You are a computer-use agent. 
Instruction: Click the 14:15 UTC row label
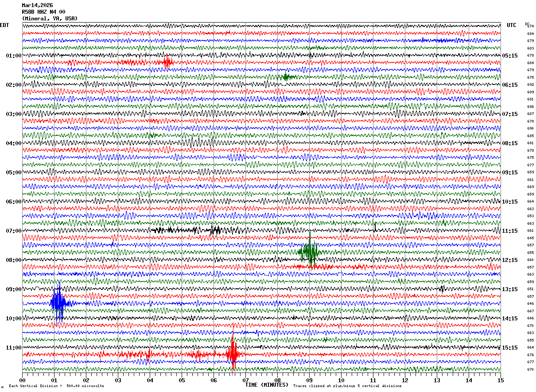pos(510,319)
